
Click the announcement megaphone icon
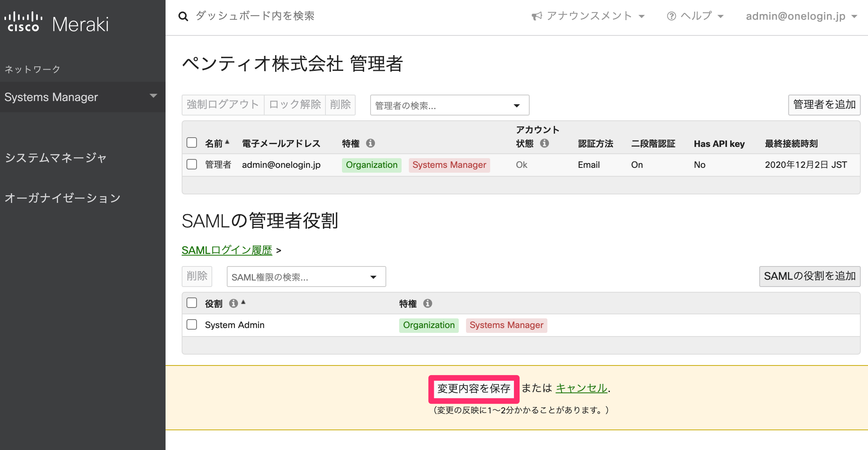[x=537, y=16]
